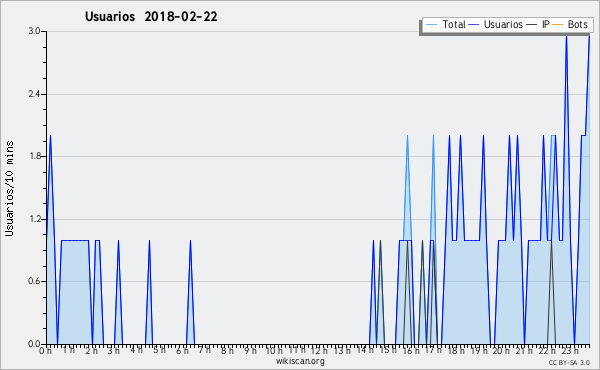Click the 18 h mark on time axis
This screenshot has height=370, width=600.
pyautogui.click(x=456, y=351)
